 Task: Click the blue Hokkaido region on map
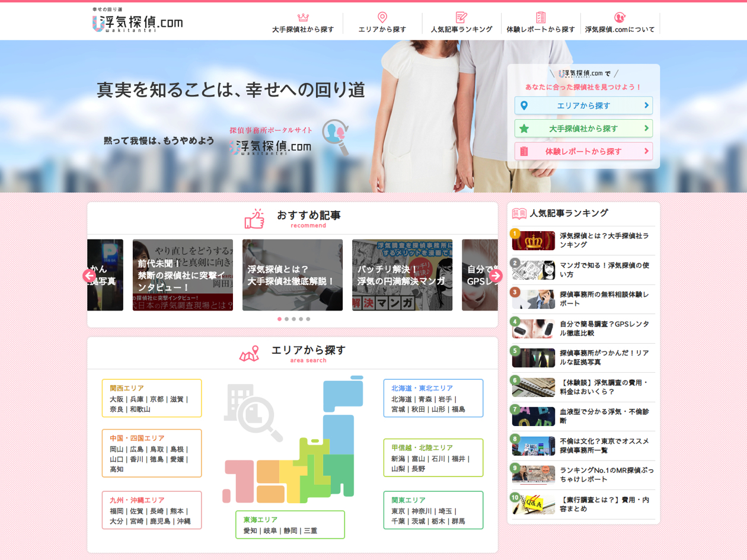(342, 395)
